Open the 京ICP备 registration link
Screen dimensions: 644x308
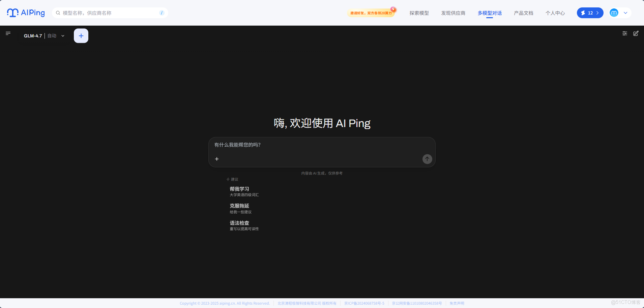364,303
